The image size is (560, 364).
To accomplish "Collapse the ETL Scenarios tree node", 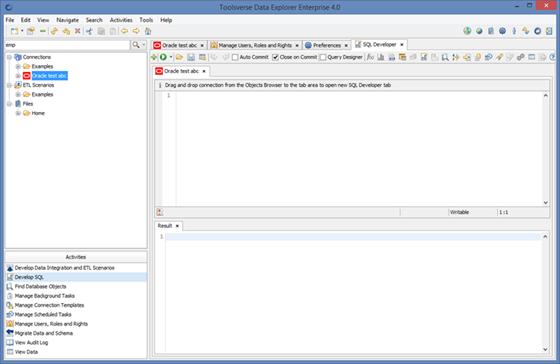I will tap(10, 85).
